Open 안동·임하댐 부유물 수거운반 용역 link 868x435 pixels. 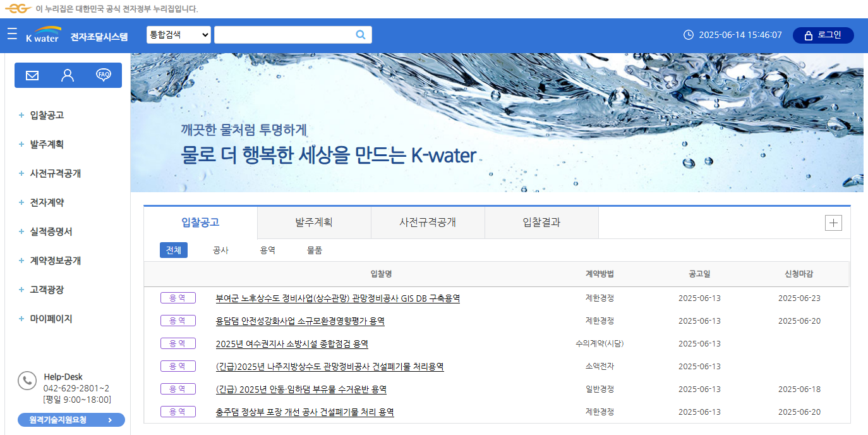(301, 389)
